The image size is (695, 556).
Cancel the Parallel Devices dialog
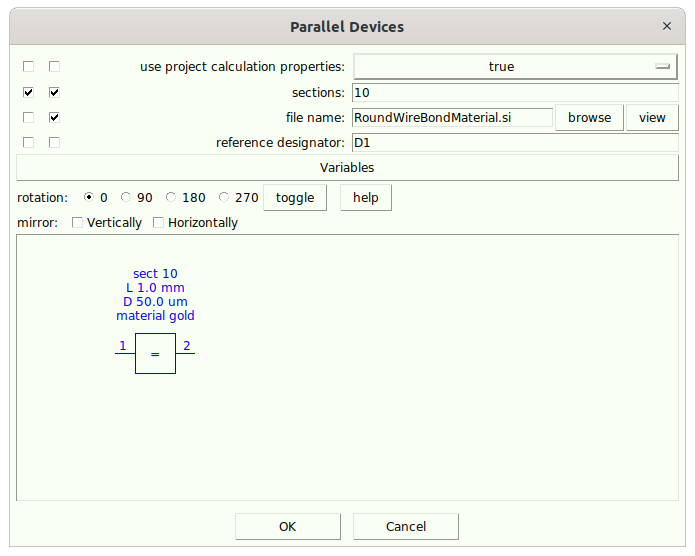[406, 527]
